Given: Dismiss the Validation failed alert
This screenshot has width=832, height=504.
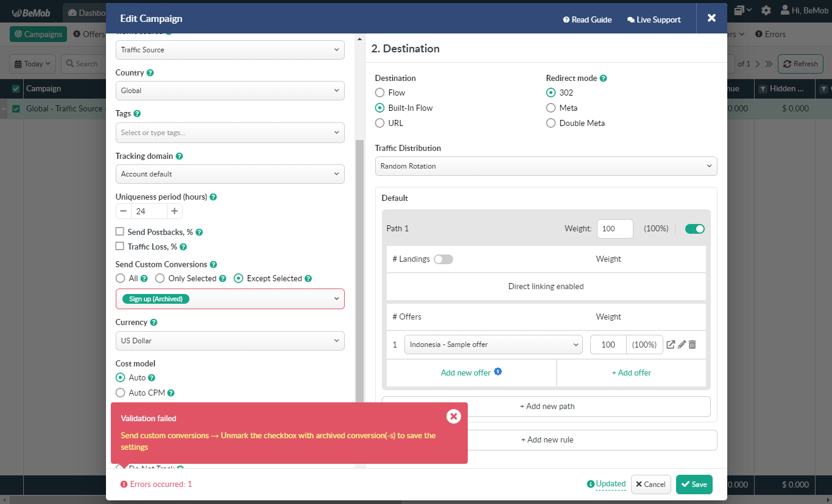Looking at the screenshot, I should 453,416.
